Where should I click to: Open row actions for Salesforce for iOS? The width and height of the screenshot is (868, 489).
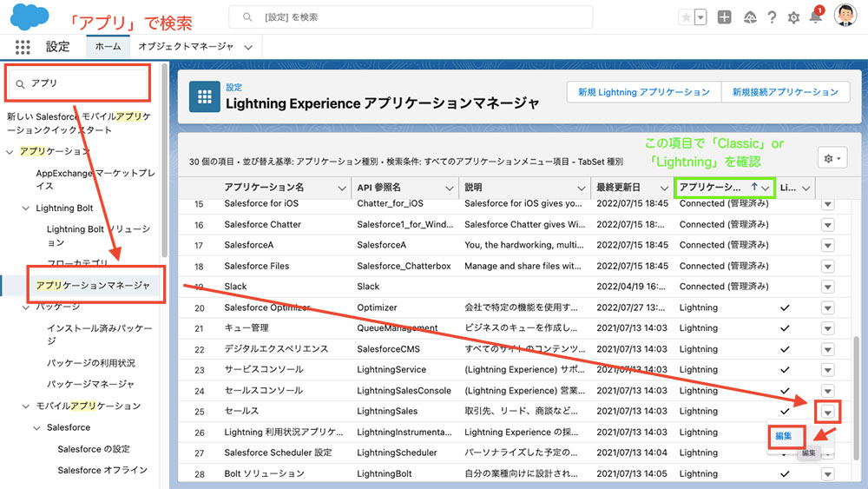pos(827,204)
